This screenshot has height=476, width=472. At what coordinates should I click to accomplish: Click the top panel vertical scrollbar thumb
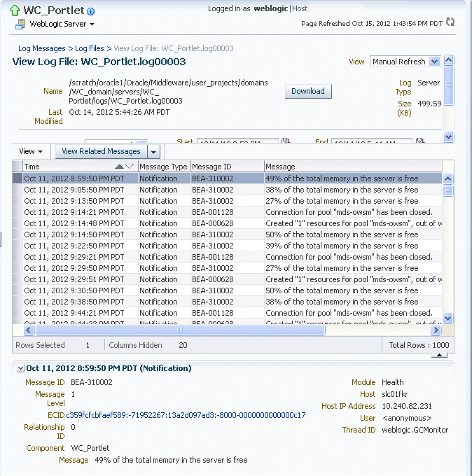coord(449,86)
